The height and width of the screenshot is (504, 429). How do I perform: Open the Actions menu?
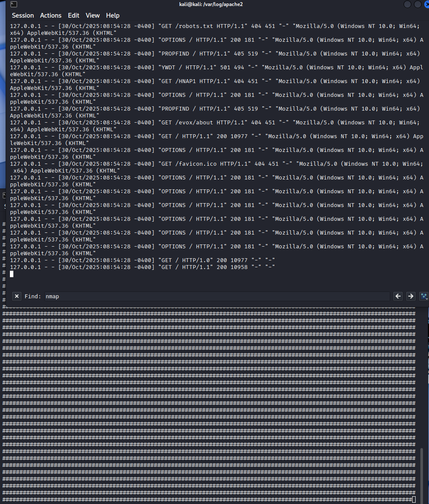[x=51, y=15]
